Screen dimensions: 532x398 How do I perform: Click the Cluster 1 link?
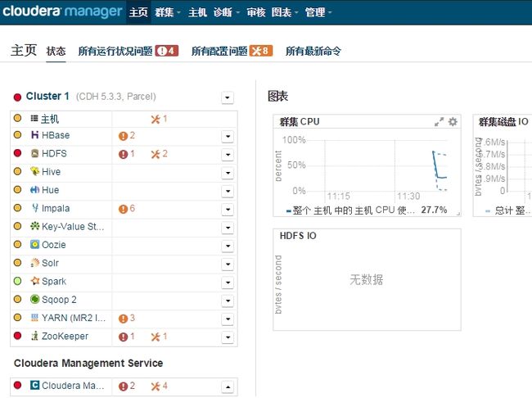coord(47,96)
